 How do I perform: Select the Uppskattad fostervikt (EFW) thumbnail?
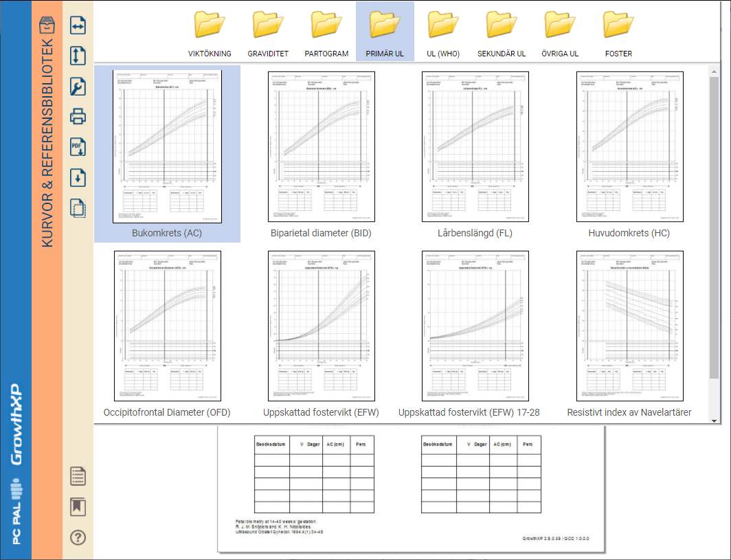322,326
